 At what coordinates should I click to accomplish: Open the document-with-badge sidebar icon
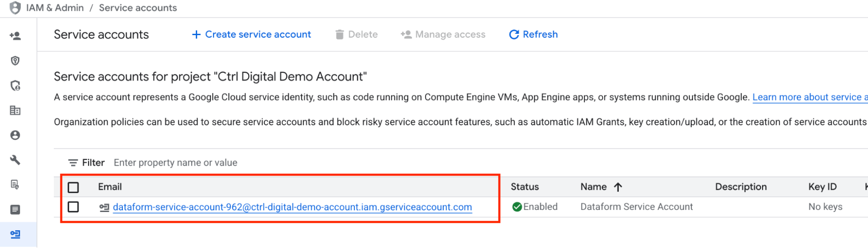click(15, 185)
